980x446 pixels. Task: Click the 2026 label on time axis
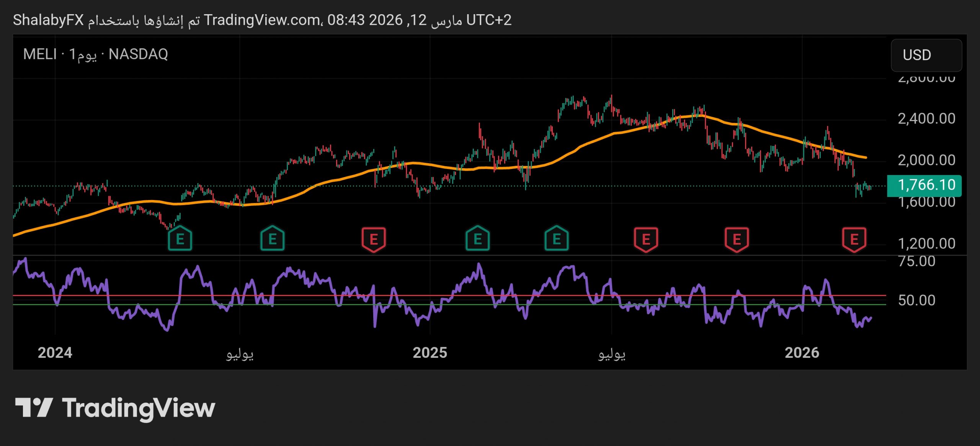pos(802,353)
